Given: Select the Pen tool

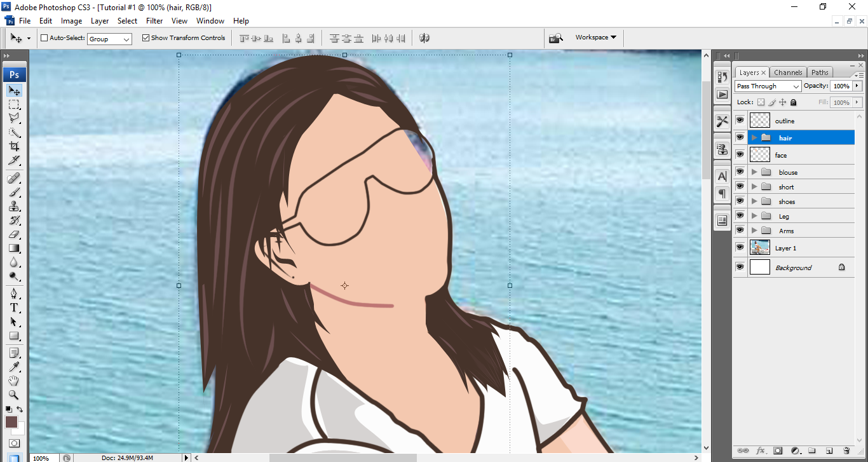Looking at the screenshot, I should tap(14, 294).
